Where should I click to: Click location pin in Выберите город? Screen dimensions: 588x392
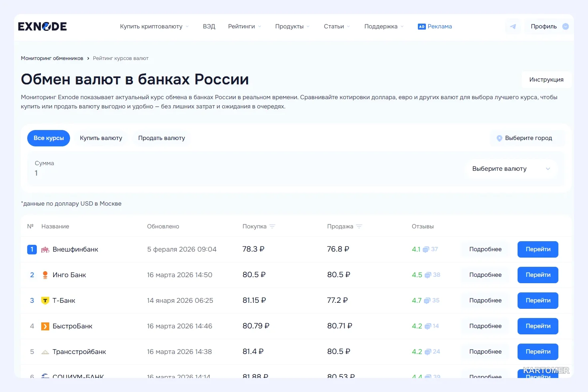tap(499, 138)
